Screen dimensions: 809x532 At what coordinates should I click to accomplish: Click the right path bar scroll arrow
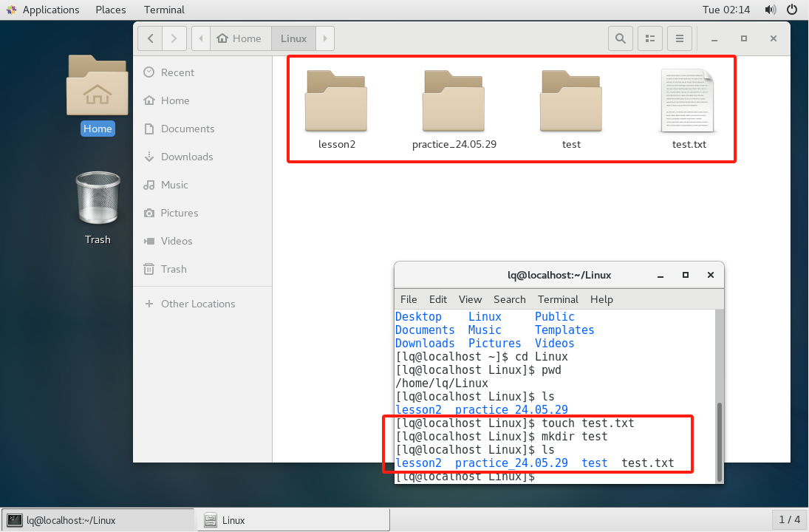click(325, 38)
